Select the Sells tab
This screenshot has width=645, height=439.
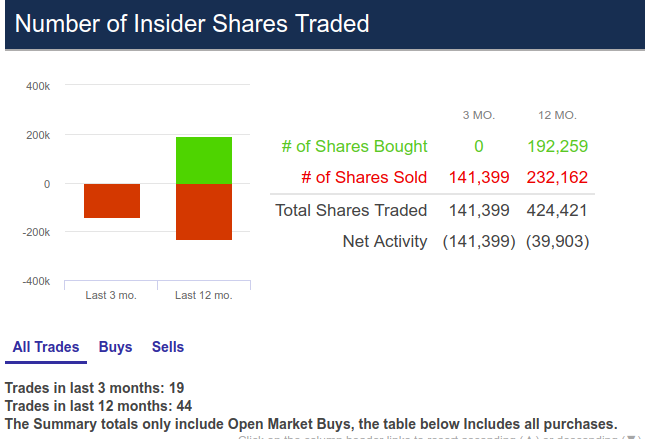point(168,347)
